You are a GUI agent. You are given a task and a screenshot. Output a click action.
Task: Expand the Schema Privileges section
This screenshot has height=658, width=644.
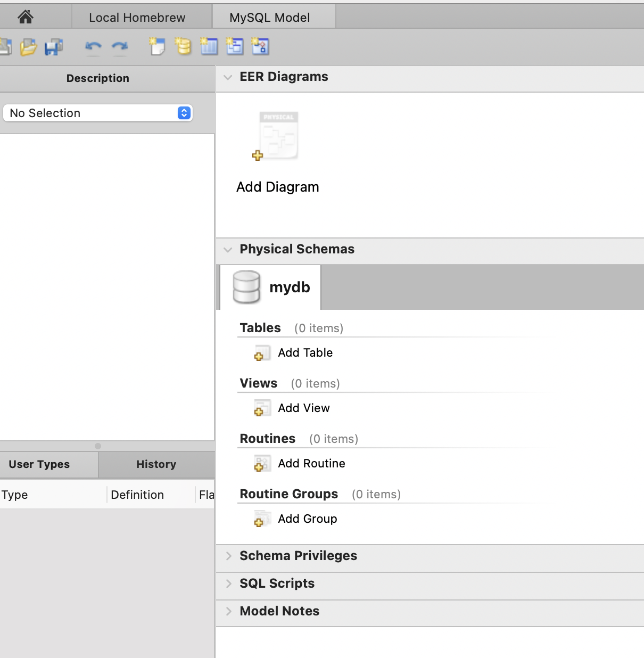tap(228, 556)
